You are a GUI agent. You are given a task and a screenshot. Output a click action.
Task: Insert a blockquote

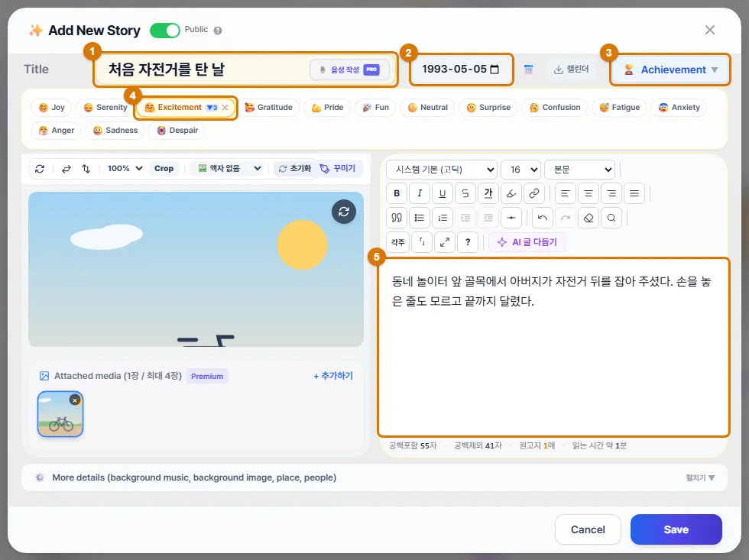(x=397, y=218)
